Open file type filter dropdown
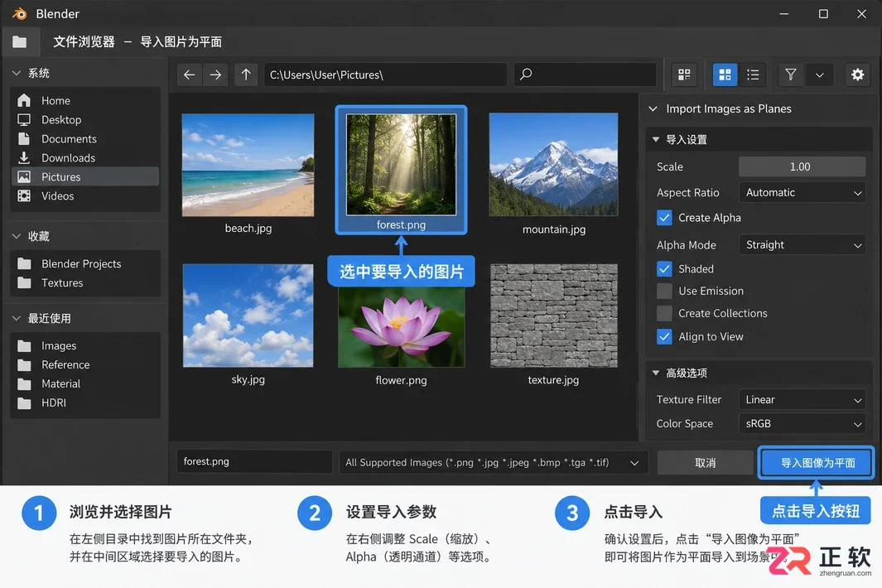 (x=494, y=462)
